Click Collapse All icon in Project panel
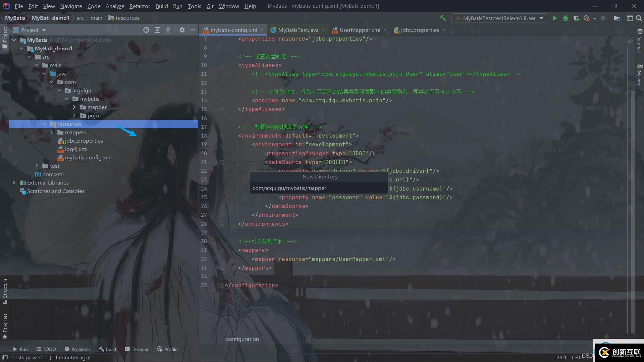Screen dimensions: 644x362 pyautogui.click(x=168, y=30)
